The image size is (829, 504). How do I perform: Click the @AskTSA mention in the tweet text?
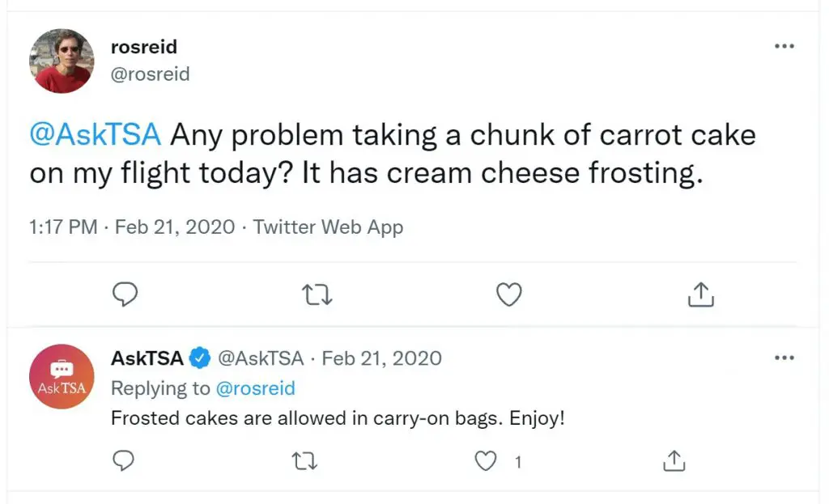pyautogui.click(x=96, y=134)
